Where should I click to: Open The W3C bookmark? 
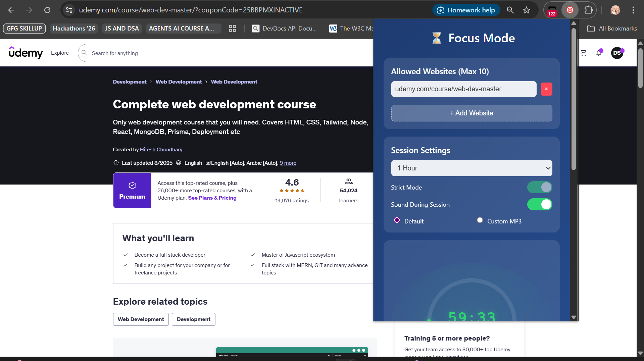point(351,29)
